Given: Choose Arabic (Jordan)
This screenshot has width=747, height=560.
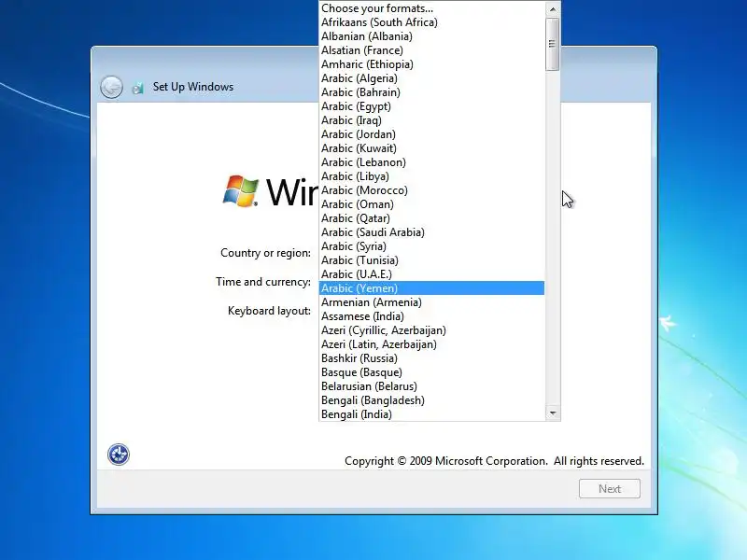Looking at the screenshot, I should pyautogui.click(x=431, y=134).
